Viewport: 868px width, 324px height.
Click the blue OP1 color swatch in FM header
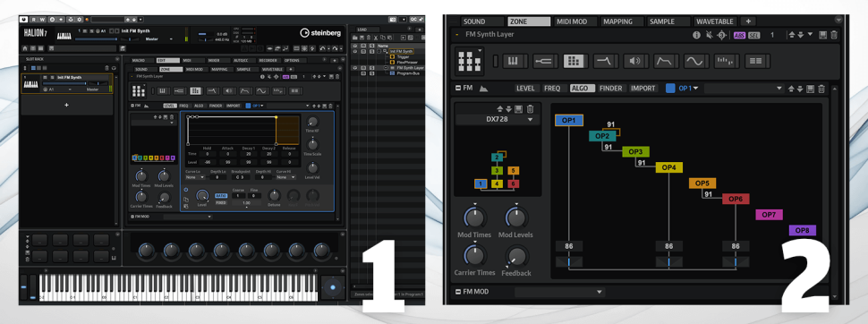point(670,88)
